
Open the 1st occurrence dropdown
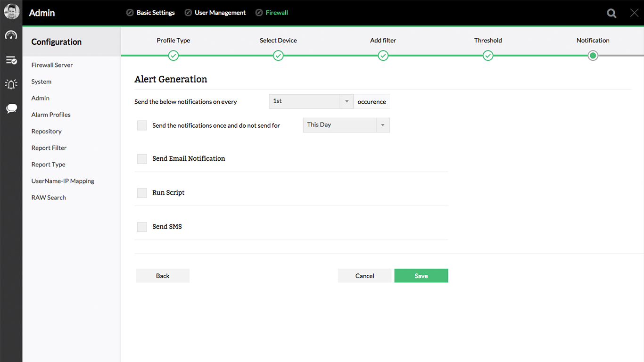pos(311,101)
